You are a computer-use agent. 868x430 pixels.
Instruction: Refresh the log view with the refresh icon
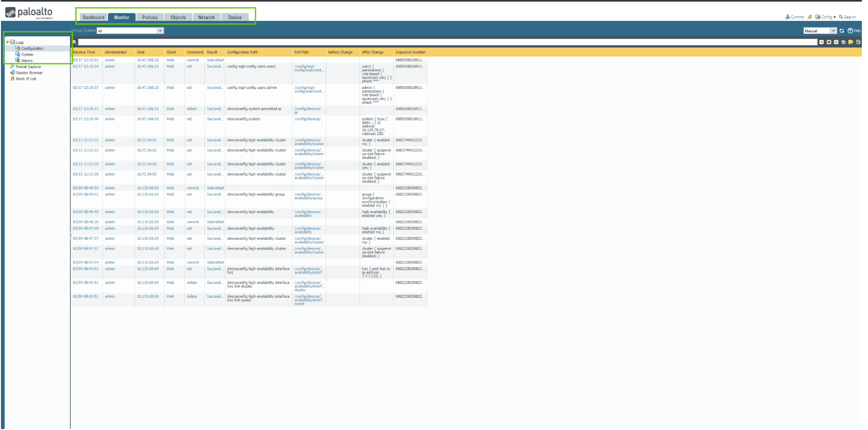coord(842,31)
